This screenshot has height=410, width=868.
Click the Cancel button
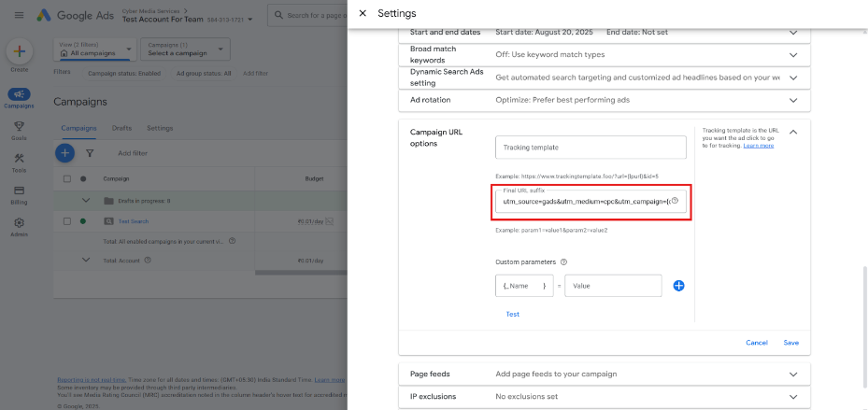click(756, 343)
